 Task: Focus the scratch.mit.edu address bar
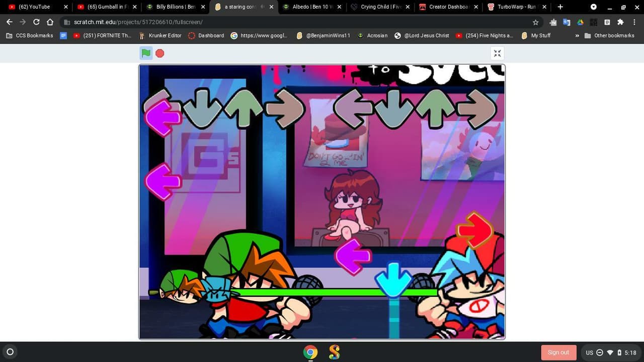tap(297, 22)
